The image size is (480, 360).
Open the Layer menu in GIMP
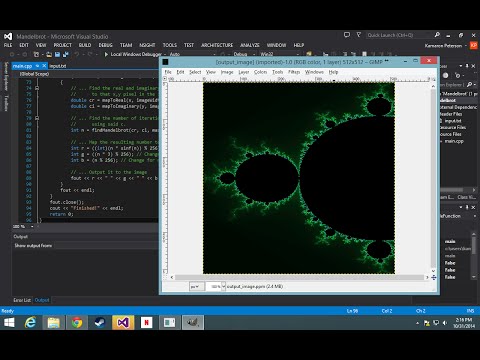pos(244,72)
